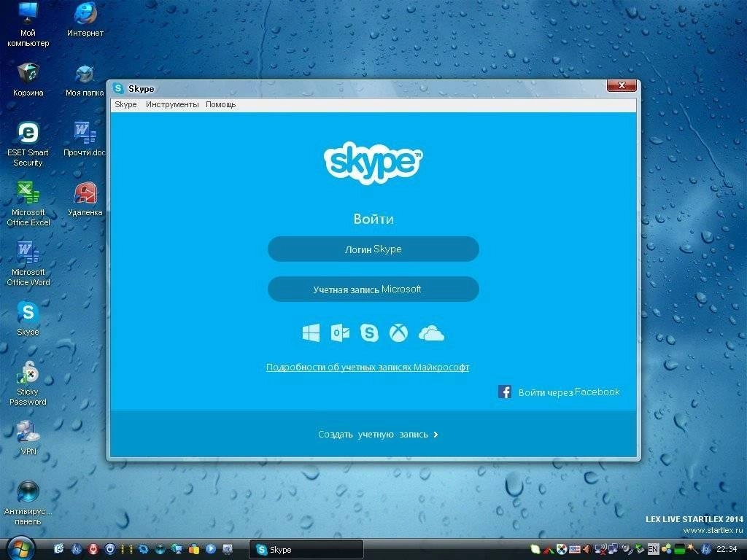Screen dimensions: 747x560
Task: Select the Skype desktop shortcut icon
Action: point(28,318)
